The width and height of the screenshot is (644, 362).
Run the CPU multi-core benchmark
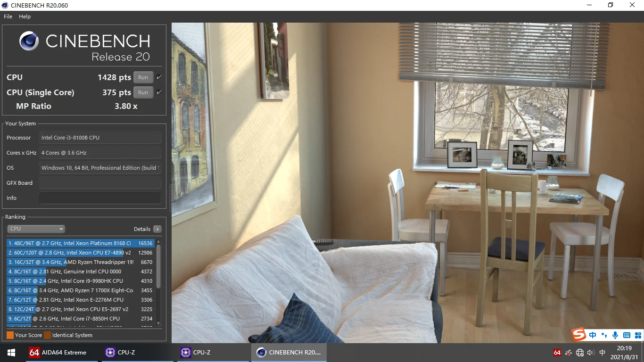143,77
